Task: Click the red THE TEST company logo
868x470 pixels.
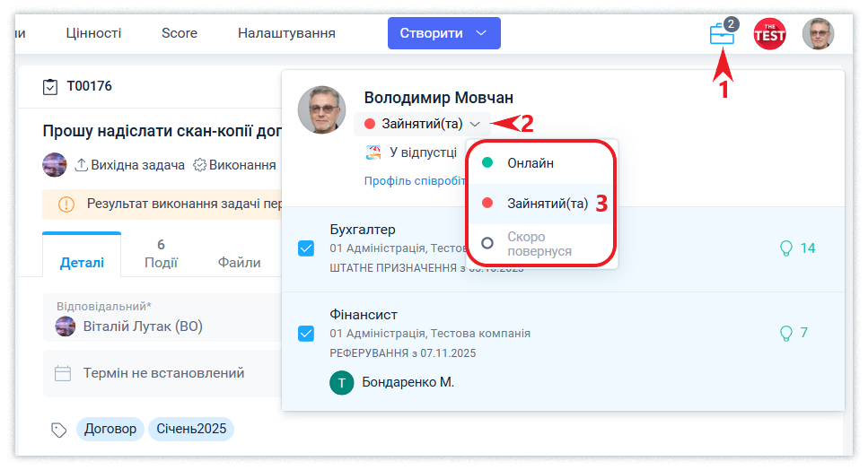Action: click(x=769, y=34)
